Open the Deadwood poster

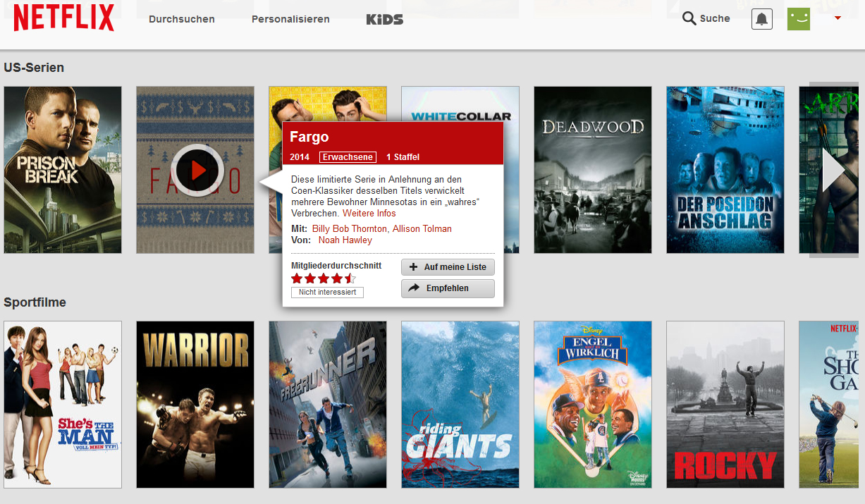tap(593, 170)
